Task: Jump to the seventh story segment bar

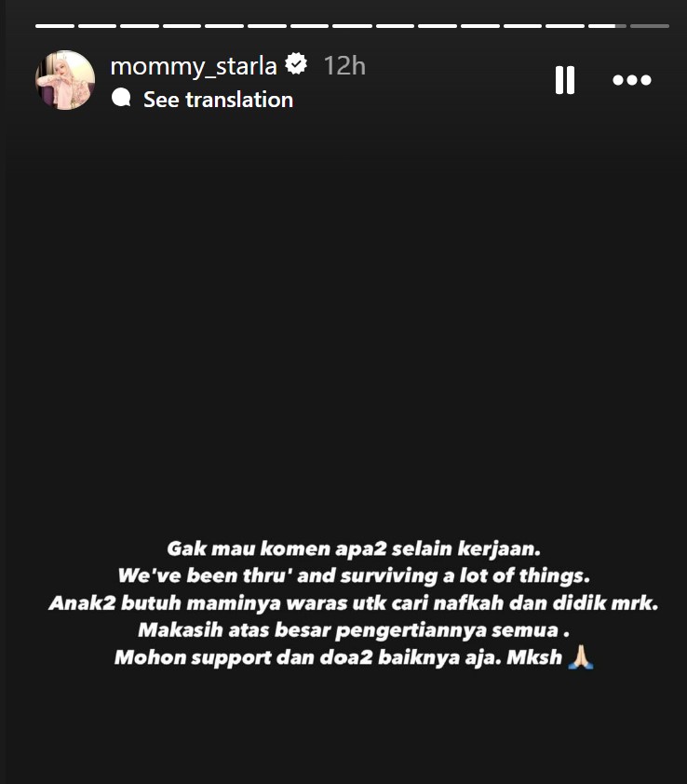Action: tap(309, 25)
